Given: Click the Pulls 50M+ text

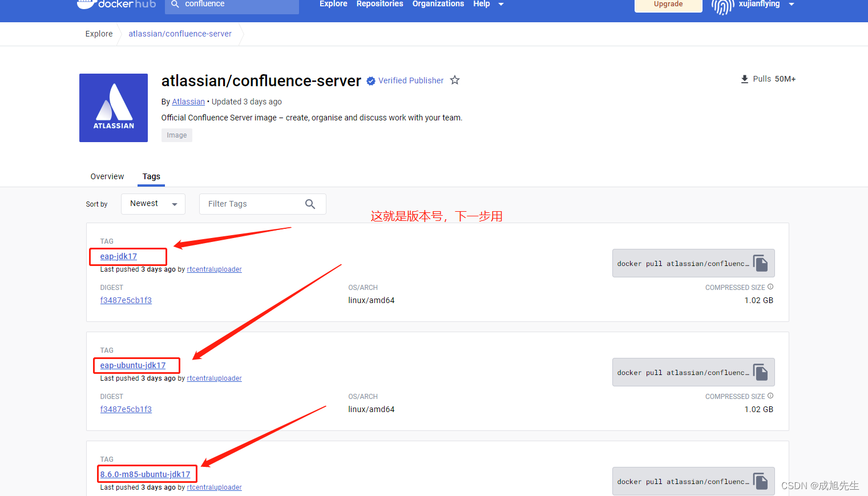Looking at the screenshot, I should (x=774, y=79).
